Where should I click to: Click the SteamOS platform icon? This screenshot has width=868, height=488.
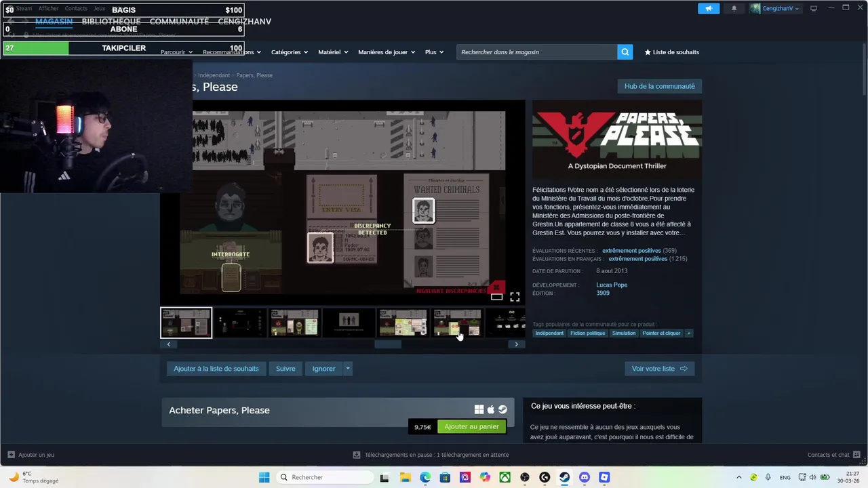pos(502,409)
